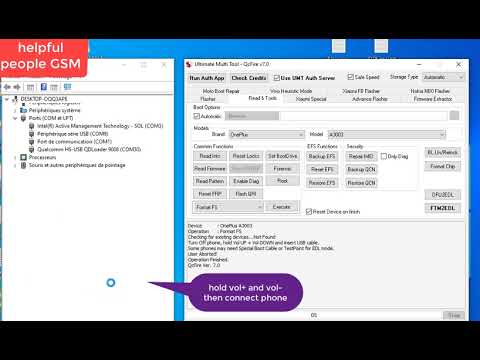Screen dimensions: 480x360
Task: Collapse the Ports (COM et LPT) node
Action: [15, 118]
